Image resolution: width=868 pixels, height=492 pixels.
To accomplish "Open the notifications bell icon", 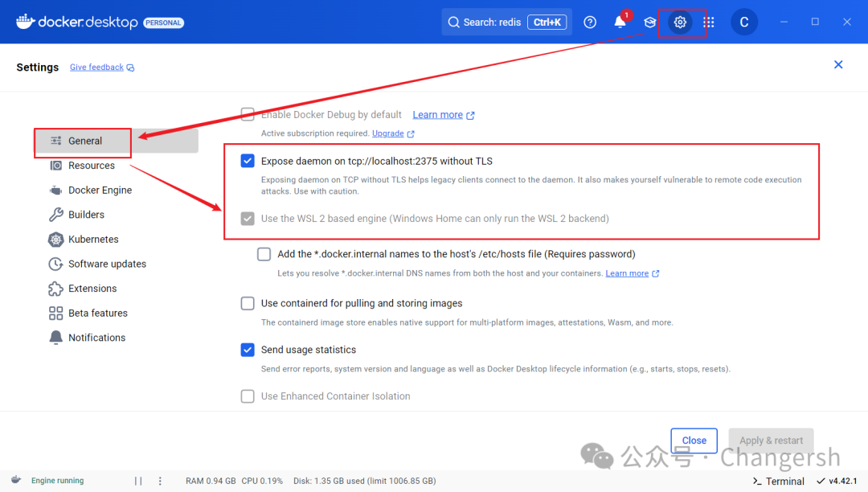I will coord(620,23).
